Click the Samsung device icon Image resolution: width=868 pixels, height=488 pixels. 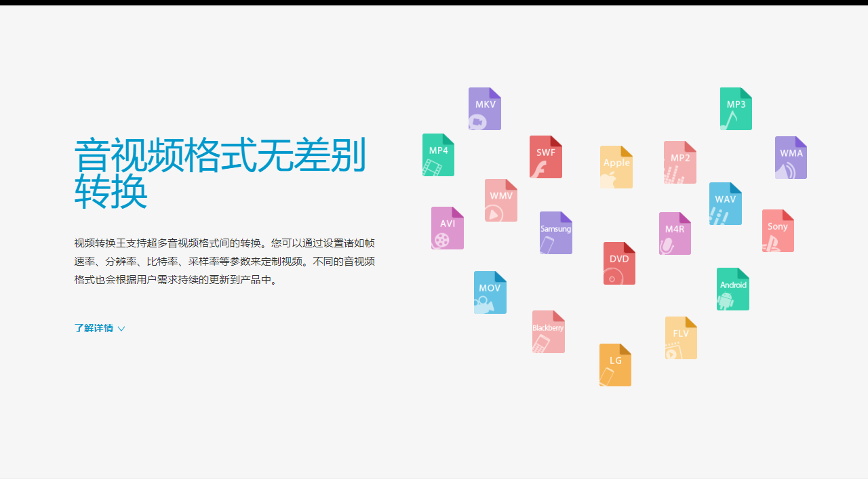[555, 232]
